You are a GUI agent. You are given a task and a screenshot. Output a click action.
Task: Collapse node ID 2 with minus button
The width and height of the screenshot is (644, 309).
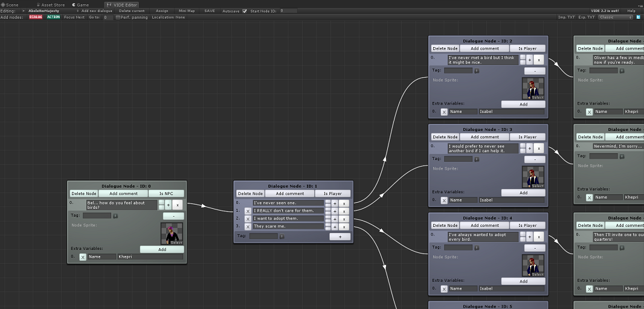click(x=534, y=71)
